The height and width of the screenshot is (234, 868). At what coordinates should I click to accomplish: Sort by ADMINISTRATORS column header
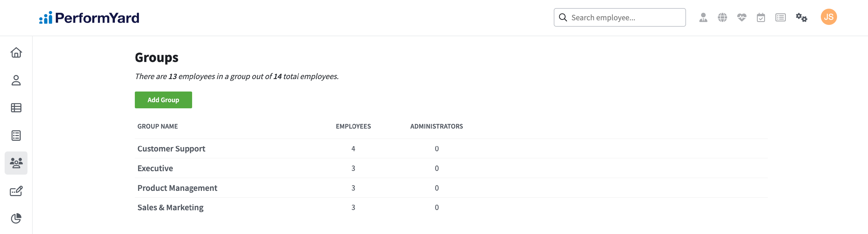click(x=436, y=127)
